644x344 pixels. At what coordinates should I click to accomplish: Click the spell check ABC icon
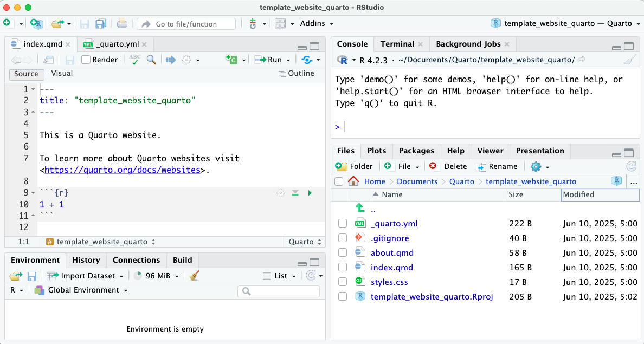click(135, 60)
